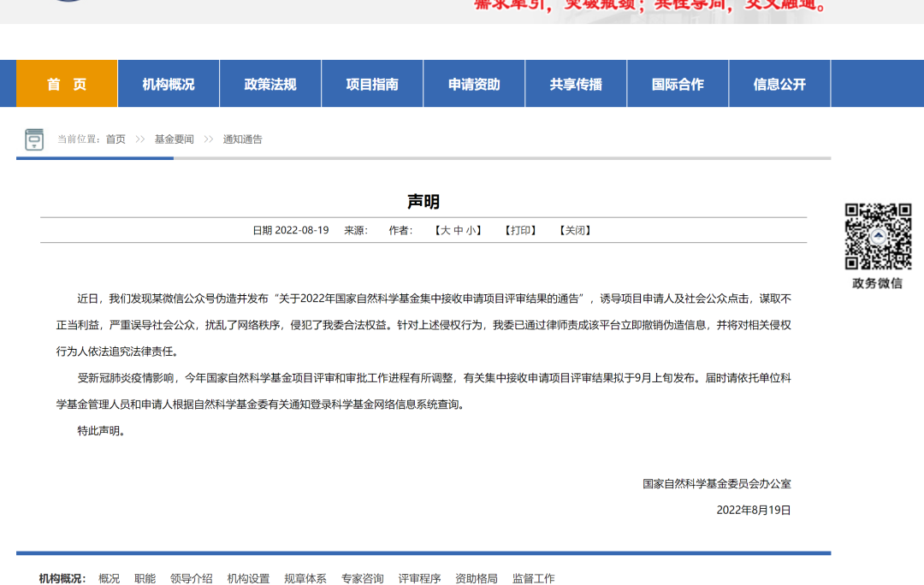Click the 监督工作 footer link
The image size is (924, 585).
533,578
